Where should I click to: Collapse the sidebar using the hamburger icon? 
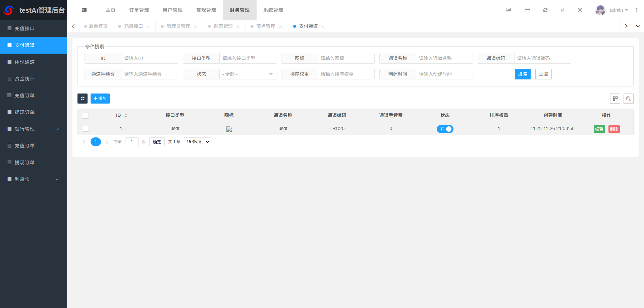pyautogui.click(x=84, y=10)
